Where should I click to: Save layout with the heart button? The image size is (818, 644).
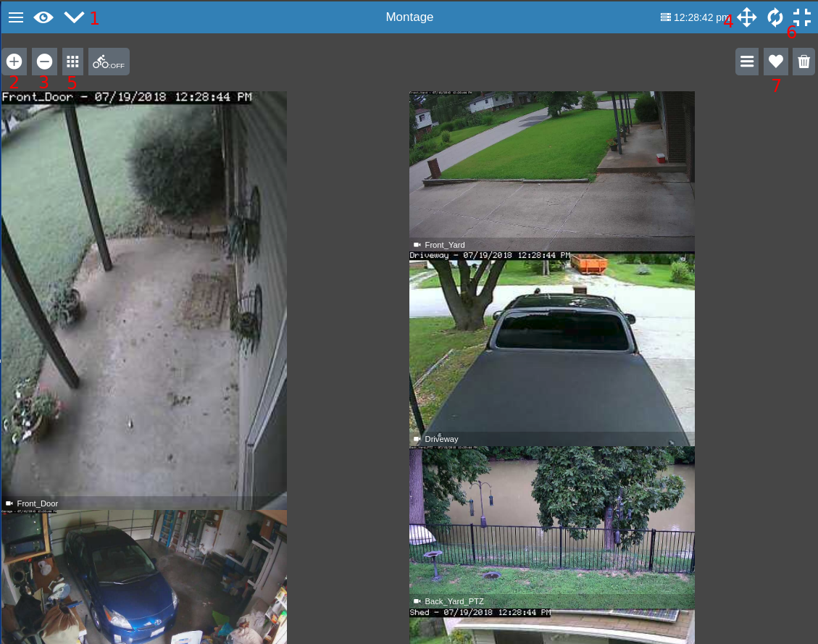coord(776,62)
